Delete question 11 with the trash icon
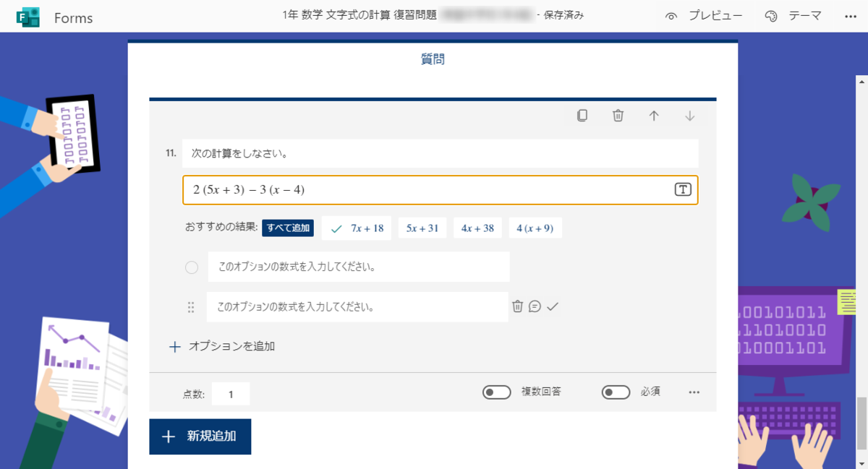The image size is (868, 469). coord(618,115)
